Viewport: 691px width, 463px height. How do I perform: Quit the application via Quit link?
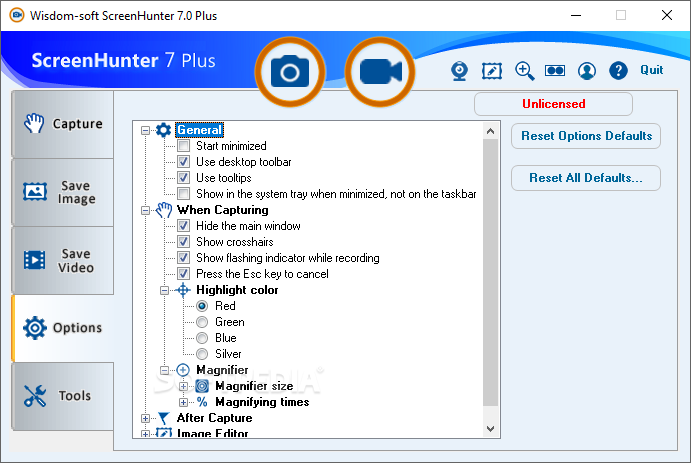click(651, 70)
